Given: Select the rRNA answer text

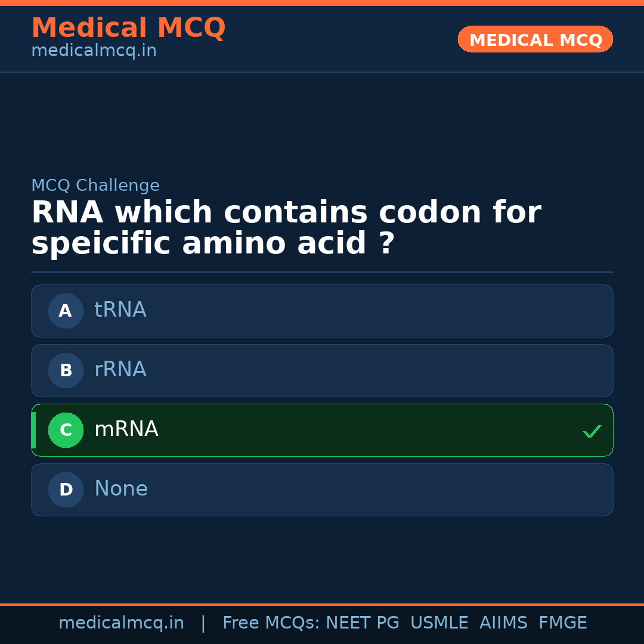Looking at the screenshot, I should pos(120,370).
